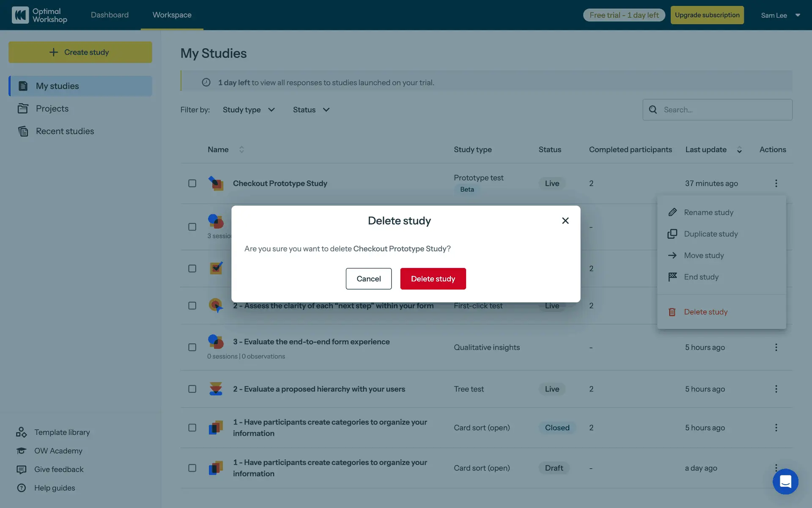Viewport: 812px width, 508px height.
Task: Confirm with red Delete study button
Action: (x=433, y=279)
